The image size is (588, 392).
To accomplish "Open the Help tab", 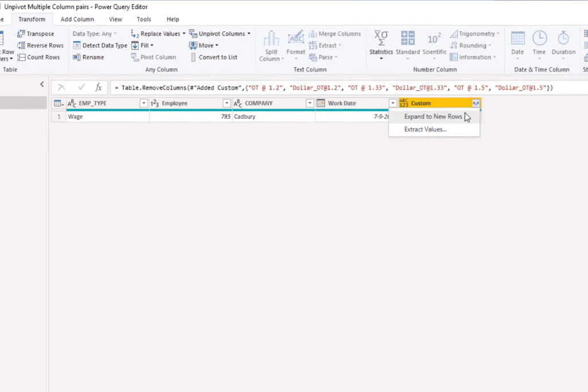I will pyautogui.click(x=173, y=19).
